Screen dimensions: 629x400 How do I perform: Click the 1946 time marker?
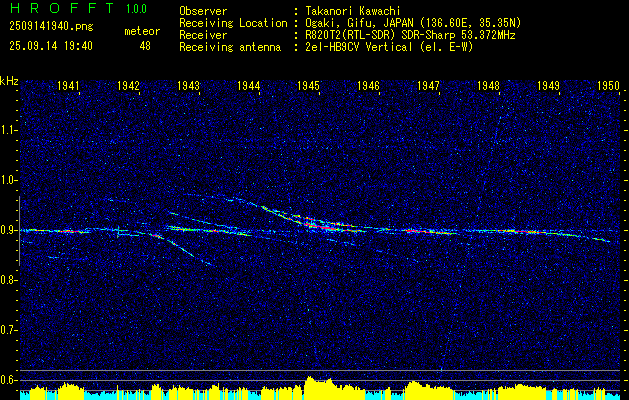368,85
